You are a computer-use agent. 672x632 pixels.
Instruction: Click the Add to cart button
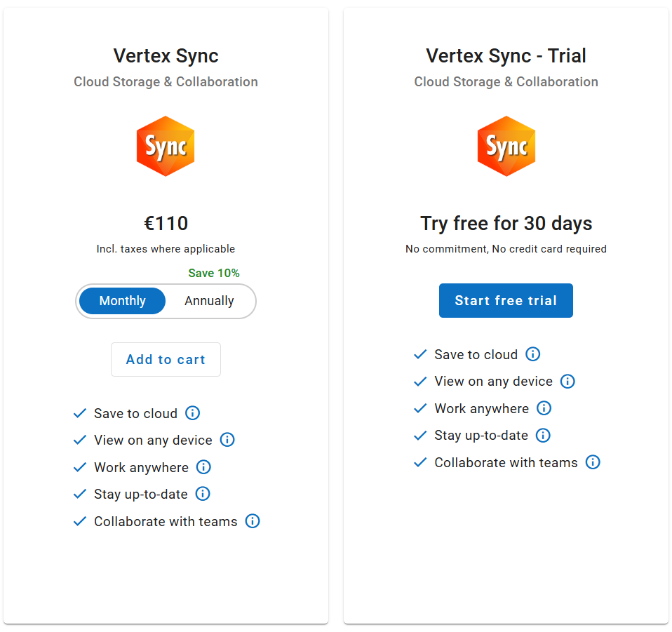166,360
